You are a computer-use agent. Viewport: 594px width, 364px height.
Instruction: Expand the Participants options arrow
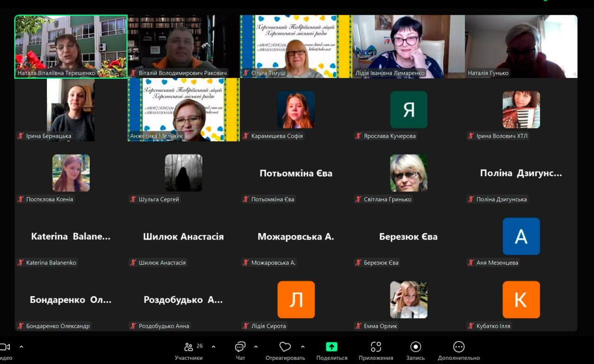coord(213,346)
